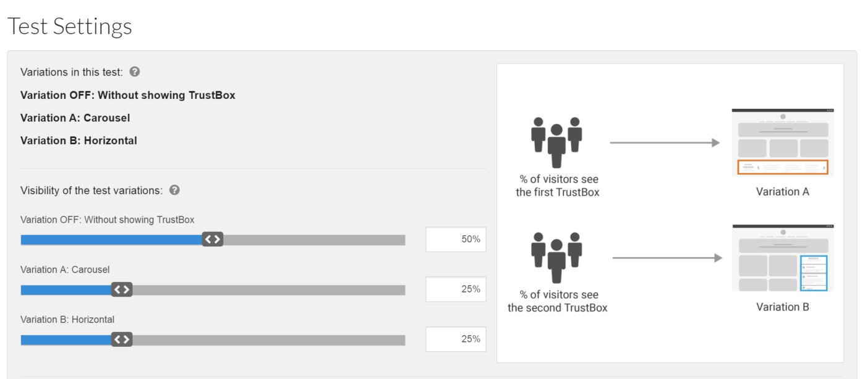Image resolution: width=868 pixels, height=379 pixels.
Task: Click visitors group icon for first TrustBox
Action: pos(557,142)
